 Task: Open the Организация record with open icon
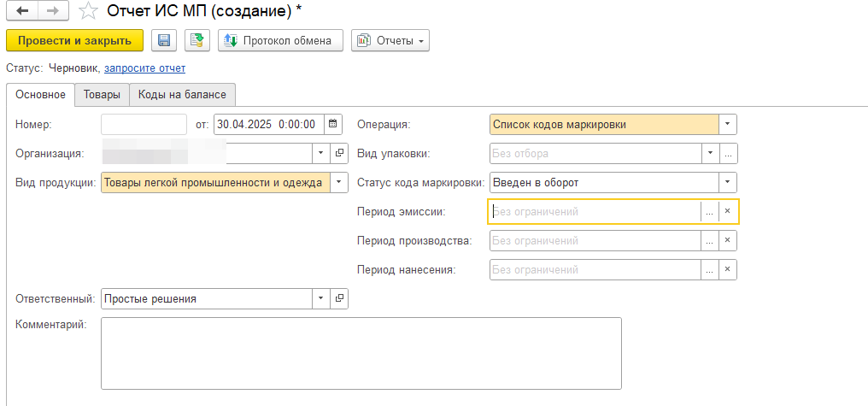[x=339, y=153]
